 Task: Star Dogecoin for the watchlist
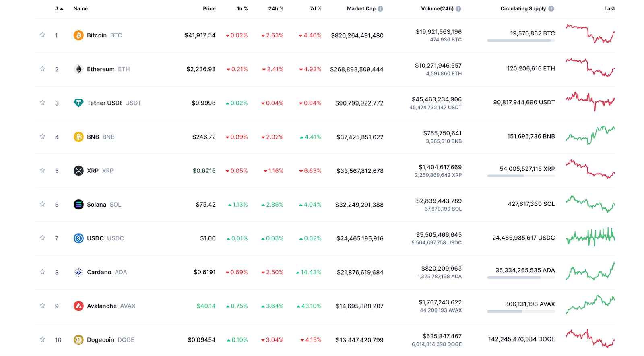tap(42, 339)
